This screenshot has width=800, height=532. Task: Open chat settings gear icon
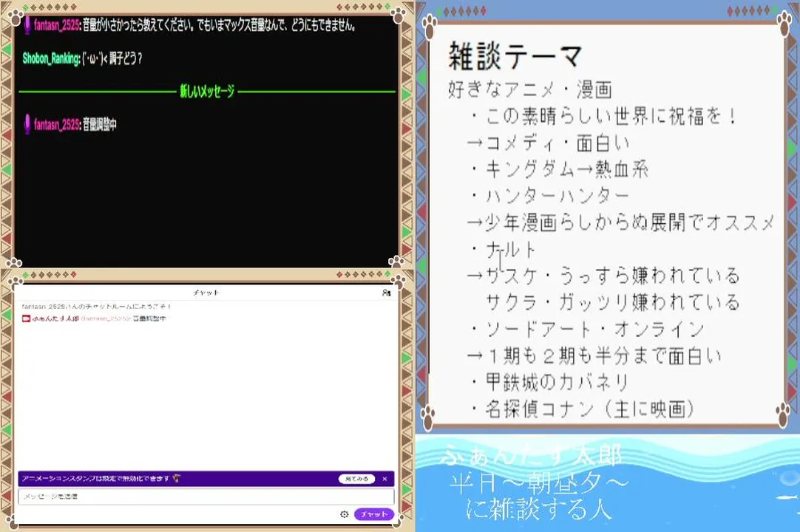click(x=345, y=514)
